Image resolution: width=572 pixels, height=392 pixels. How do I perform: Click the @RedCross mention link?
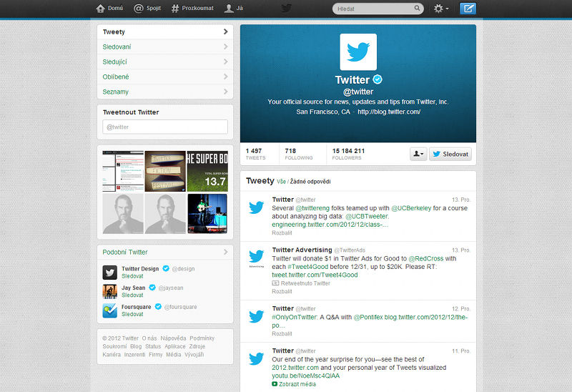tap(425, 258)
